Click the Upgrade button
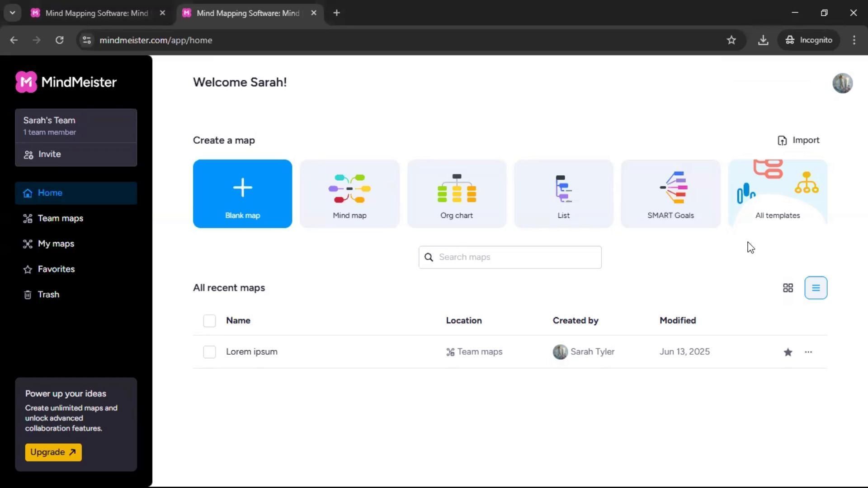The image size is (868, 488). click(x=53, y=452)
